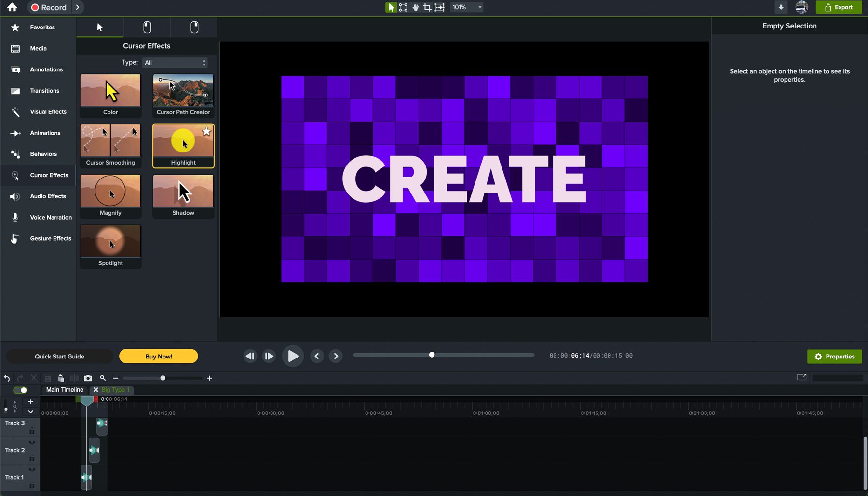
Task: Lock Track 1 with the lock icon
Action: point(32,485)
